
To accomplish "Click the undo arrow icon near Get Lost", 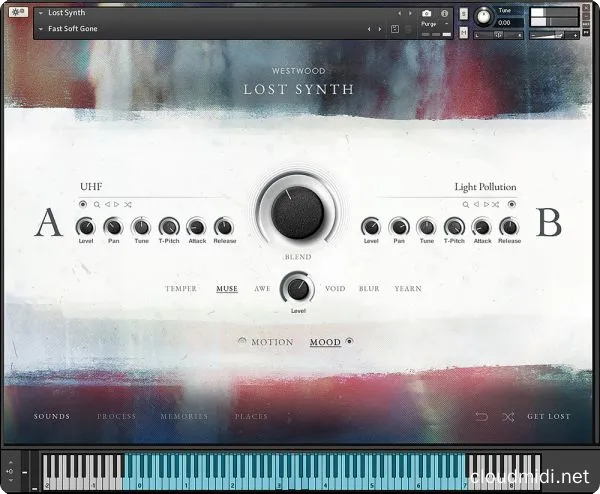I will pos(482,416).
